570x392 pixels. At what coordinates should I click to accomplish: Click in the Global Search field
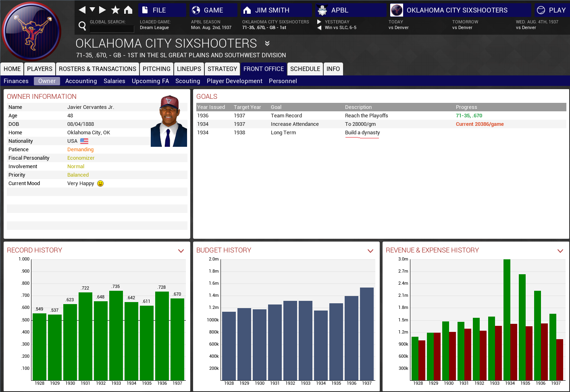click(x=112, y=29)
